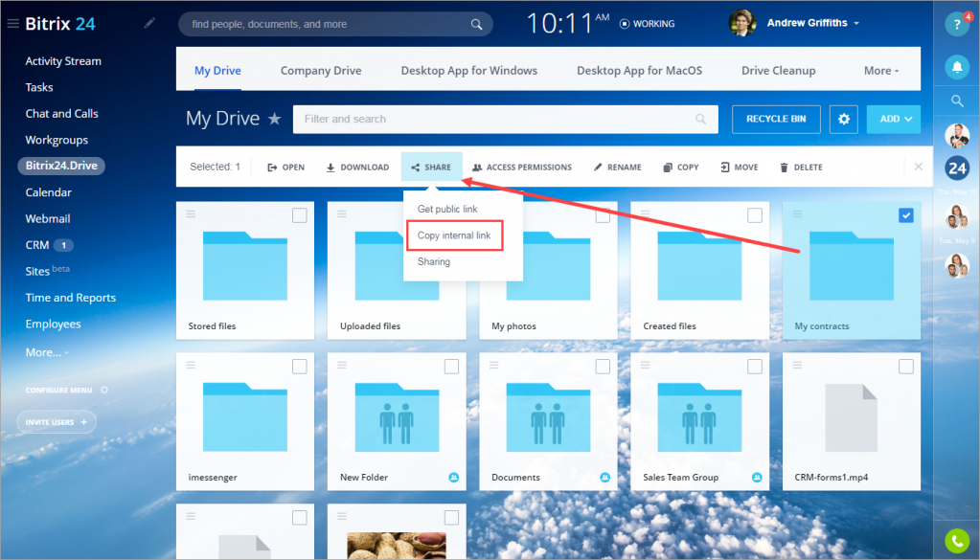Expand the ADD dropdown button
Image resolution: width=980 pixels, height=560 pixels.
894,119
